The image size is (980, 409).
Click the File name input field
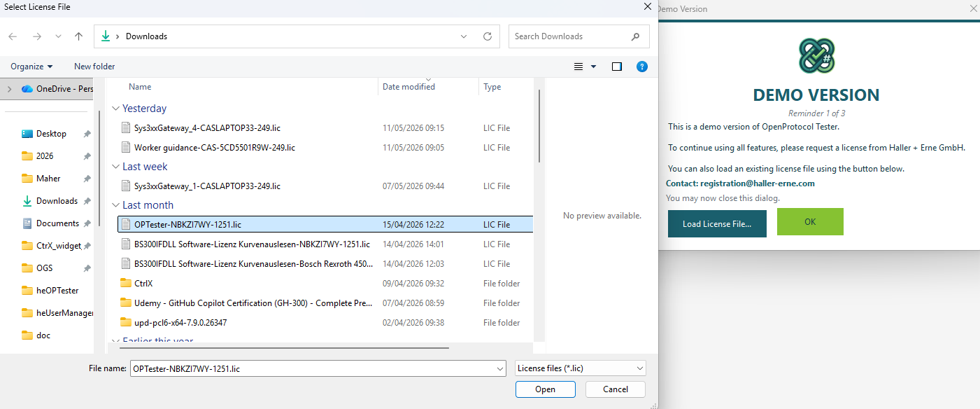312,368
